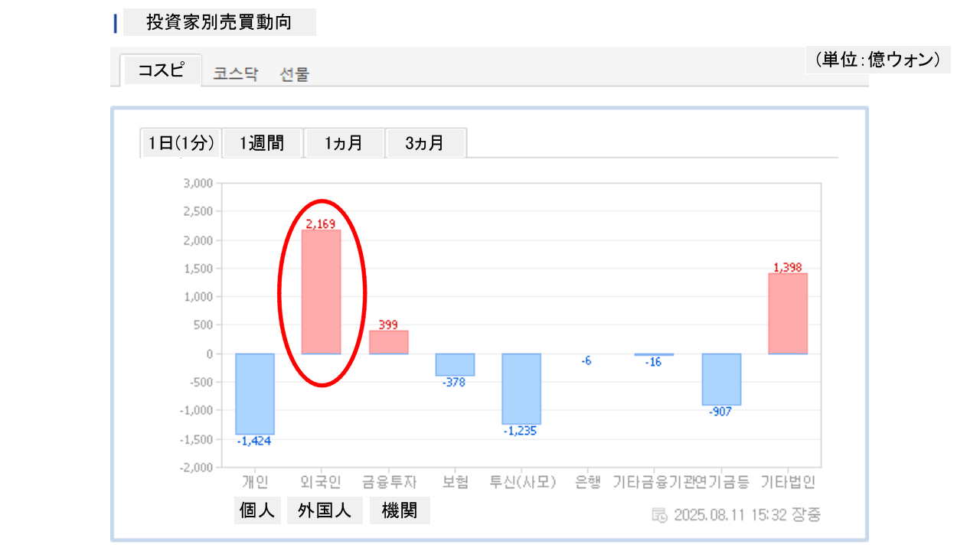Click the 個人 label box
Viewport: 980px width, 551px height.
tap(257, 510)
